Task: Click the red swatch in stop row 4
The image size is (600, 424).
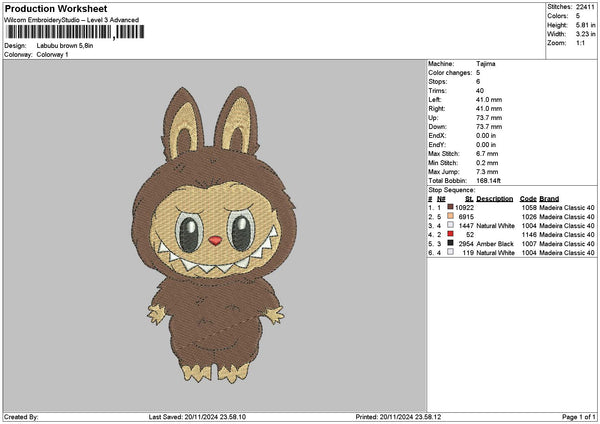Action: [450, 234]
